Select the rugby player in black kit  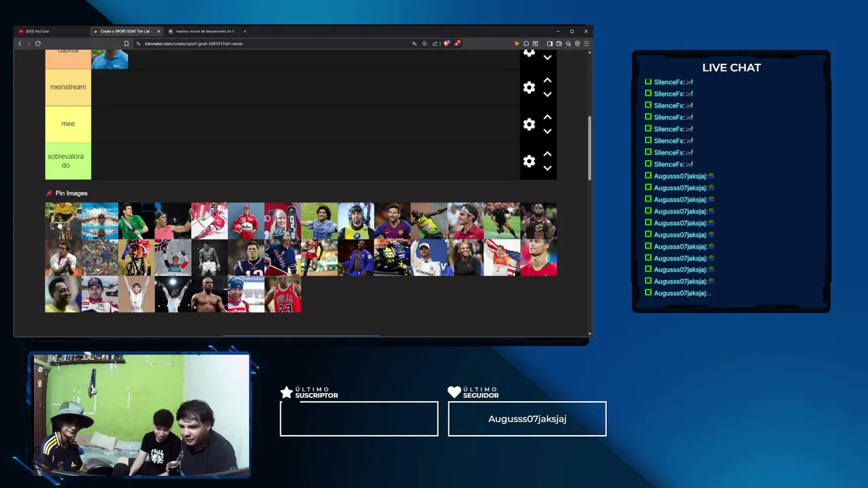coord(502,221)
